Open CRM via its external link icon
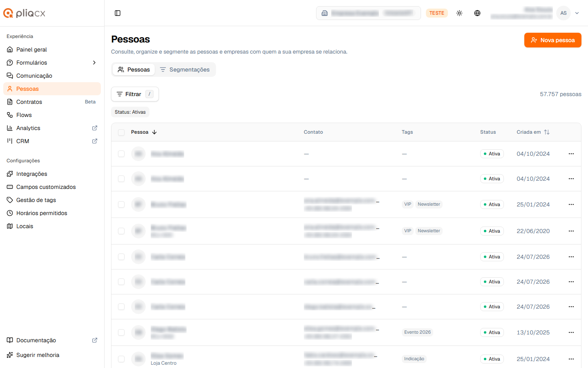 [95, 141]
